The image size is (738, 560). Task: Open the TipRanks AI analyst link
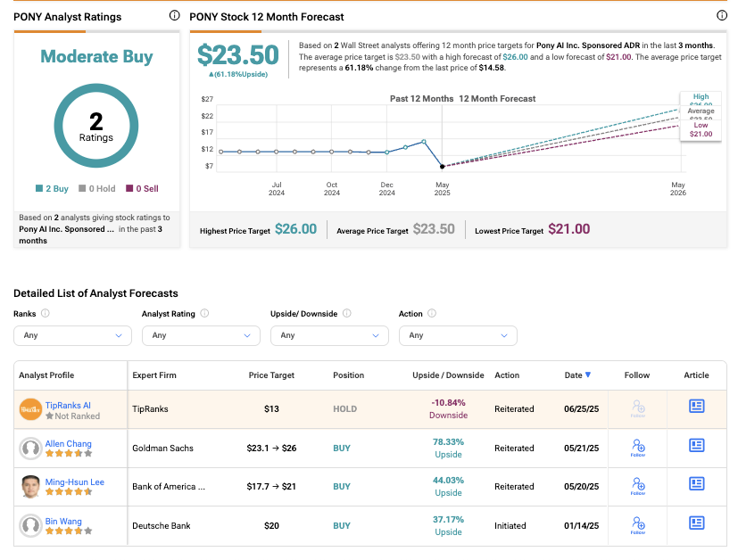coord(68,406)
